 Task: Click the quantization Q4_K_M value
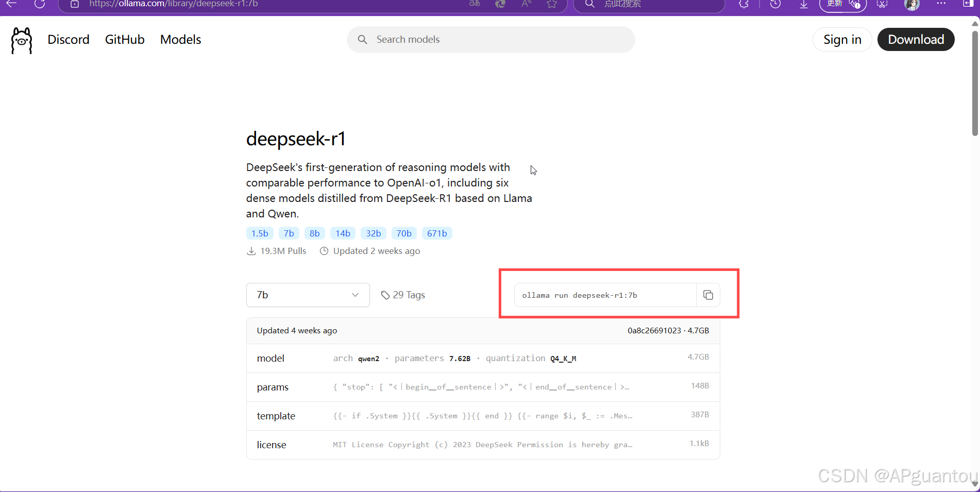pos(563,359)
